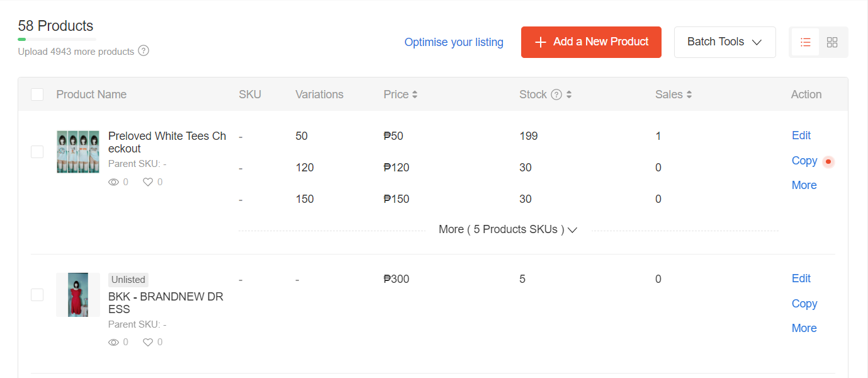This screenshot has height=378, width=868.
Task: Open More actions for BKK dress
Action: click(804, 328)
